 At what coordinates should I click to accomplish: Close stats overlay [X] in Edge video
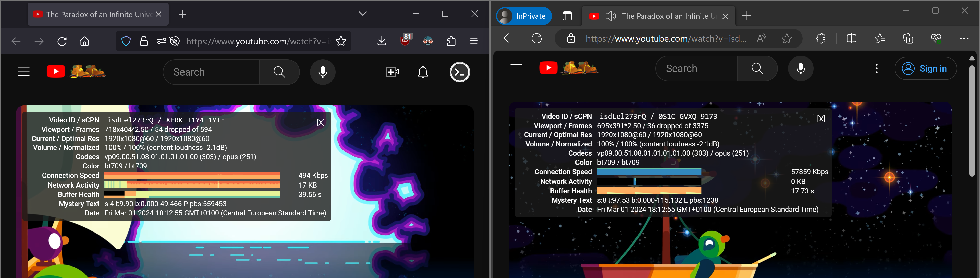pos(821,119)
